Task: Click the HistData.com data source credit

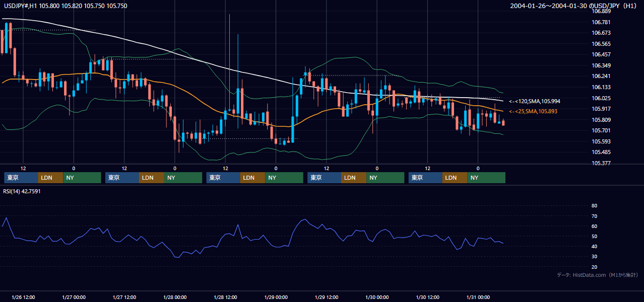Action: [598, 275]
